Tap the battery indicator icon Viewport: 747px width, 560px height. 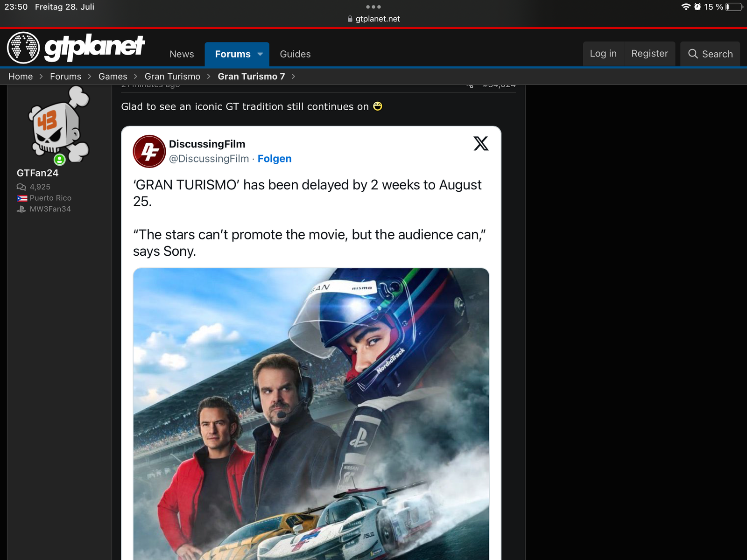(734, 7)
